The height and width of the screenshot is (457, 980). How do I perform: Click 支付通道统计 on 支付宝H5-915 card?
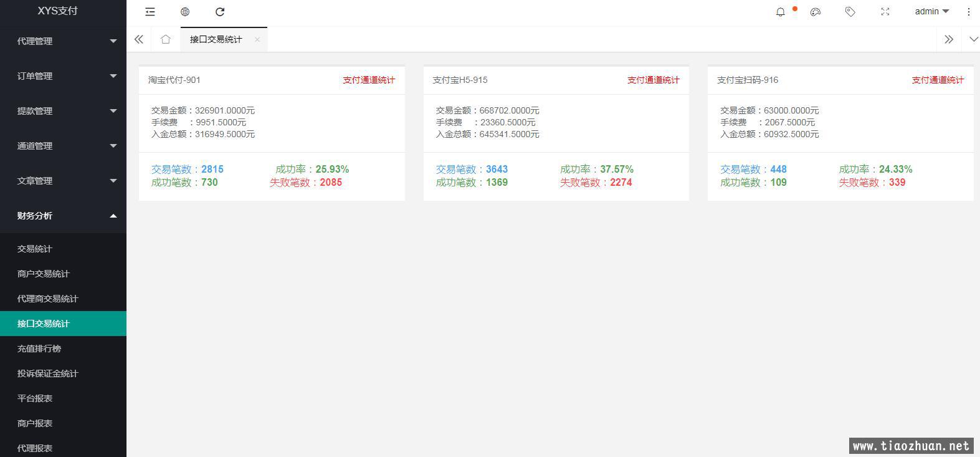653,80
